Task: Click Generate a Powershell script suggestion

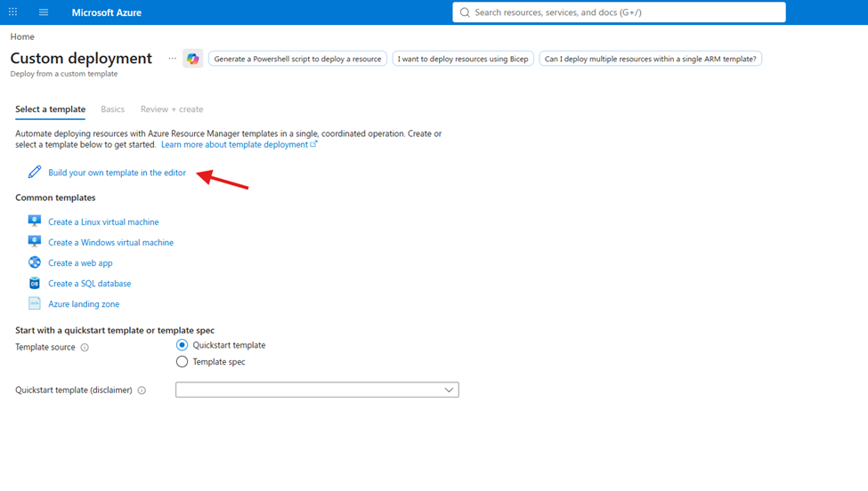Action: [x=297, y=59]
